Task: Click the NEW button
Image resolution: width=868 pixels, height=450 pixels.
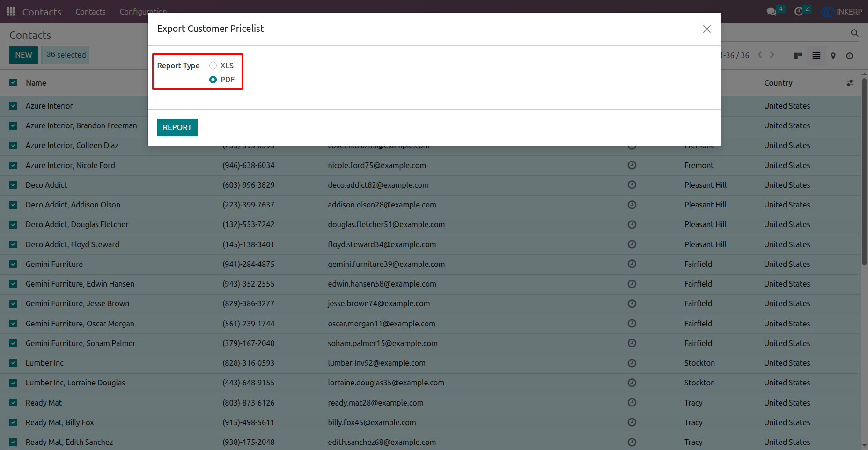Action: tap(23, 55)
